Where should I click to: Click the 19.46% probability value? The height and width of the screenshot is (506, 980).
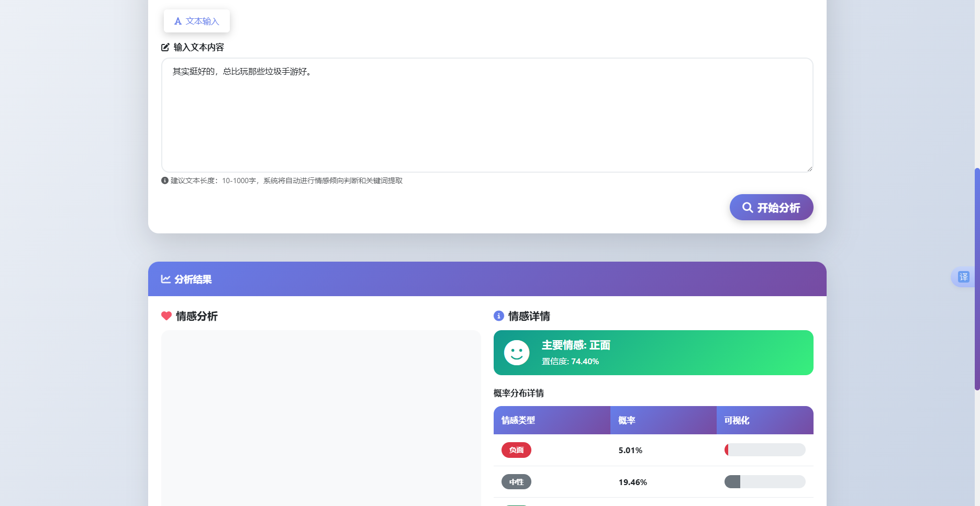(632, 482)
